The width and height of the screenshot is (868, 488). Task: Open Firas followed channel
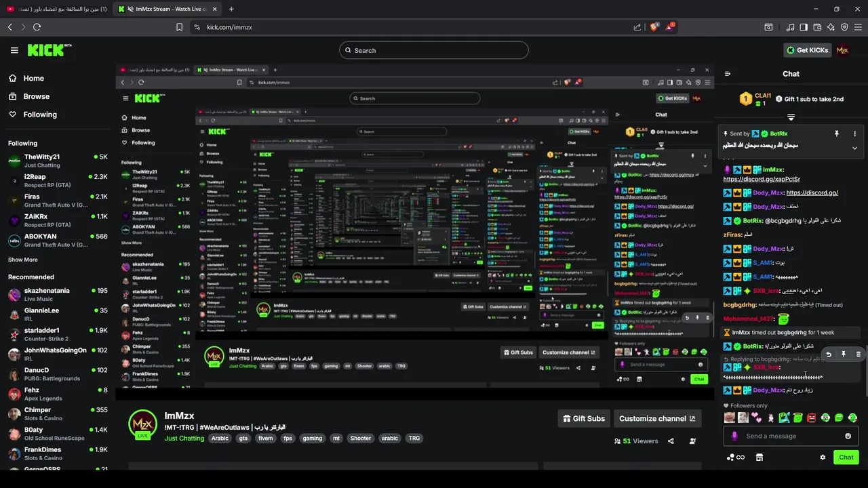[x=58, y=200]
